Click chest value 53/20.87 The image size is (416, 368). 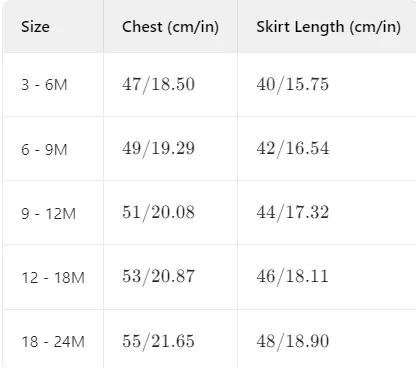pos(158,276)
